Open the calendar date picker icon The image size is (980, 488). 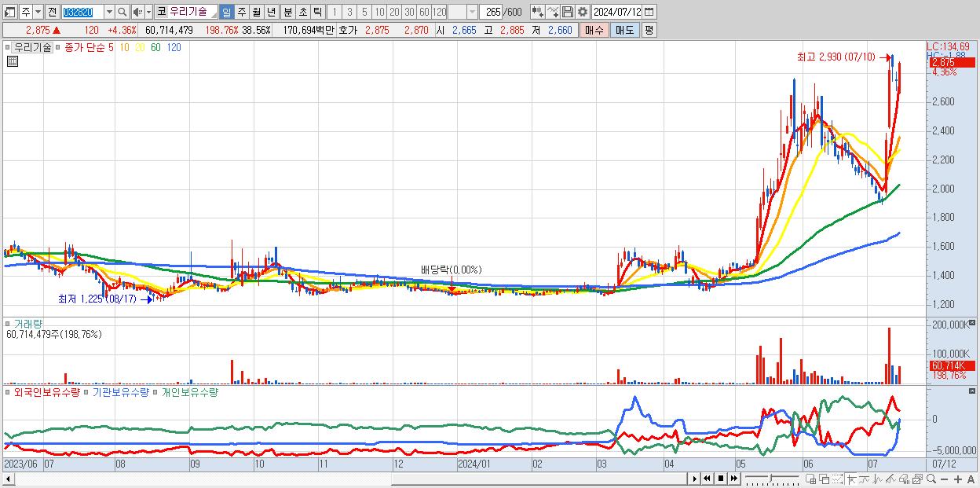[x=649, y=12]
